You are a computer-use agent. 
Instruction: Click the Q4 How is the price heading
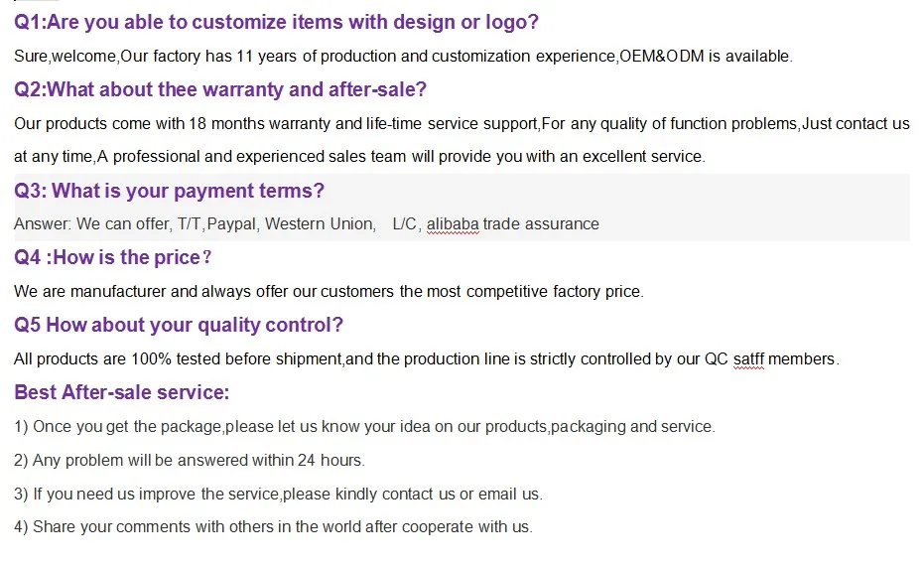(112, 258)
